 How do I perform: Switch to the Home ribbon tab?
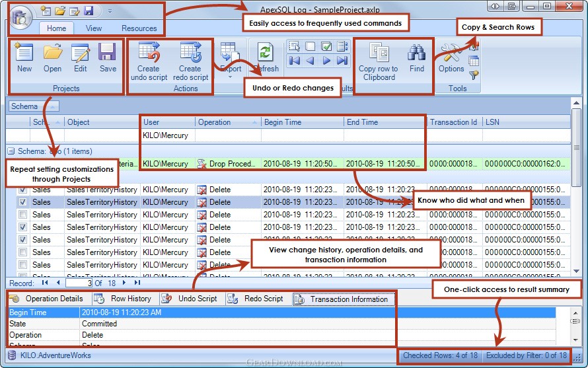pos(57,28)
